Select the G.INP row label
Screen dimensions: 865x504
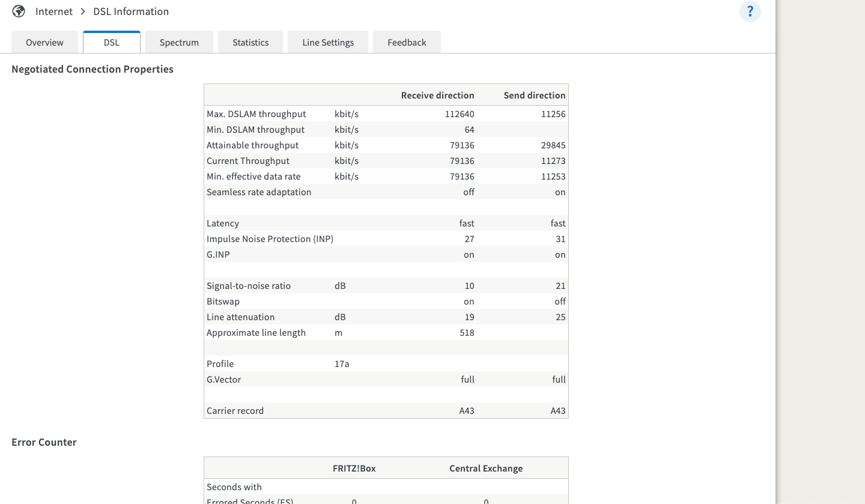(218, 255)
